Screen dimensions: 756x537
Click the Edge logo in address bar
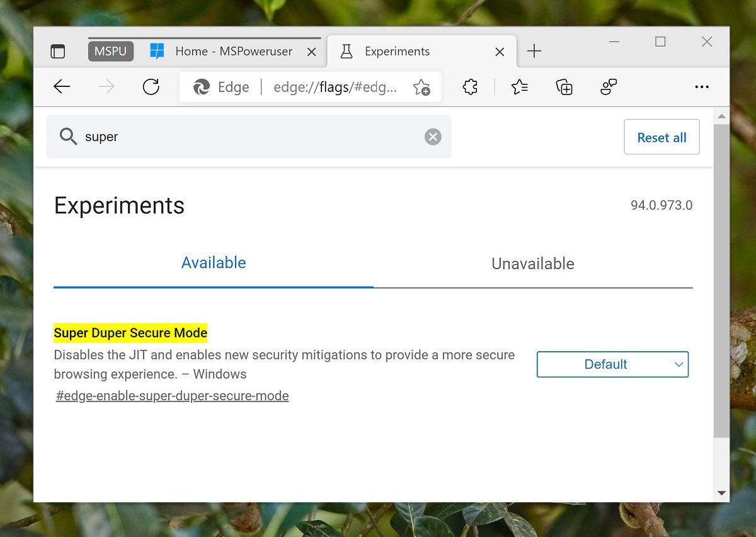pyautogui.click(x=202, y=87)
